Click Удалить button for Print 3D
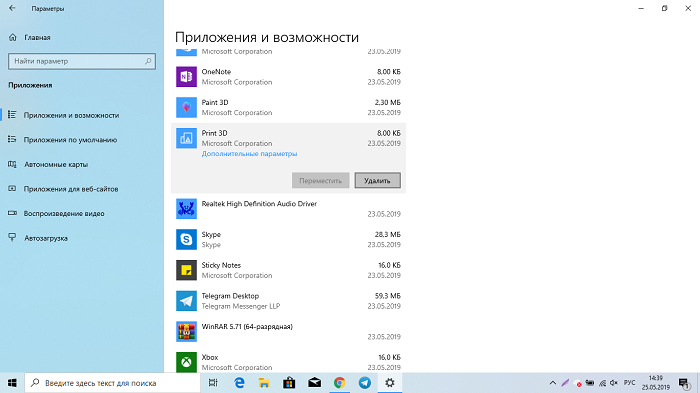The width and height of the screenshot is (700, 393). 378,180
